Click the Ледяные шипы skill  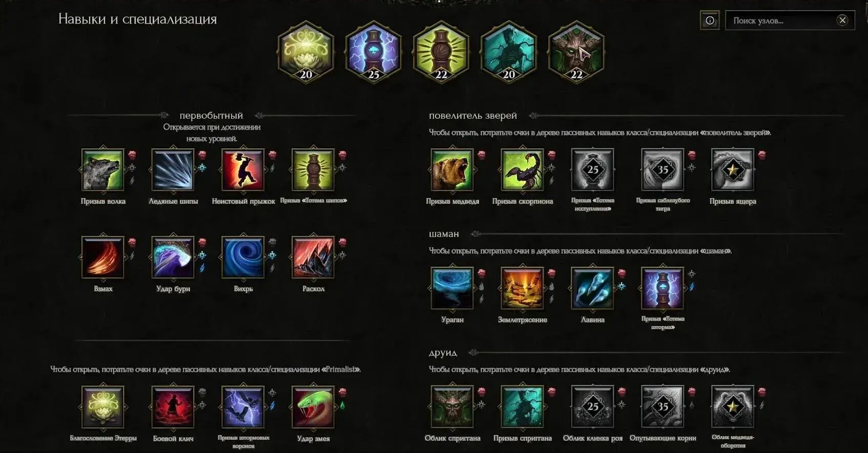pos(173,170)
